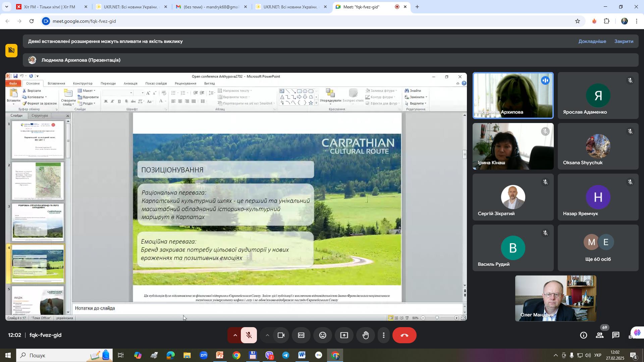Open the chat panel icon
Image resolution: width=644 pixels, height=362 pixels.
click(616, 335)
